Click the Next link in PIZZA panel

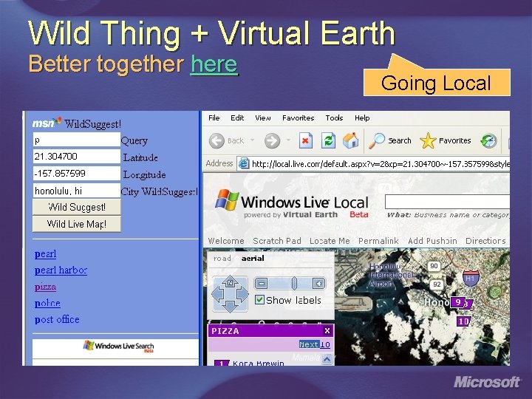[x=309, y=345]
